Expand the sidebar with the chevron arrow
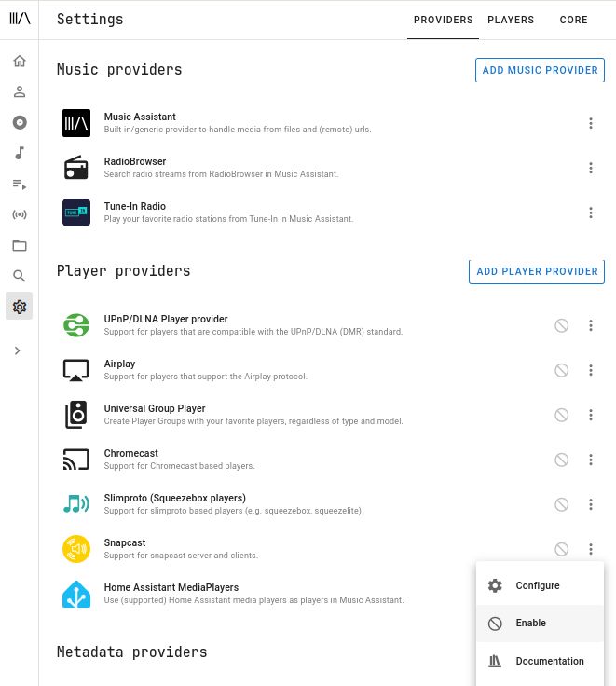The image size is (616, 686). (17, 350)
